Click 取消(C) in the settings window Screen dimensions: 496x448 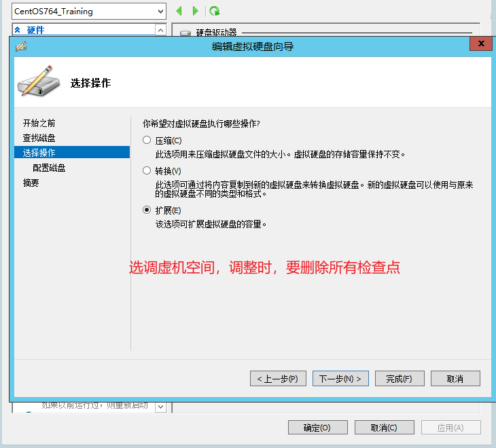pos(385,428)
